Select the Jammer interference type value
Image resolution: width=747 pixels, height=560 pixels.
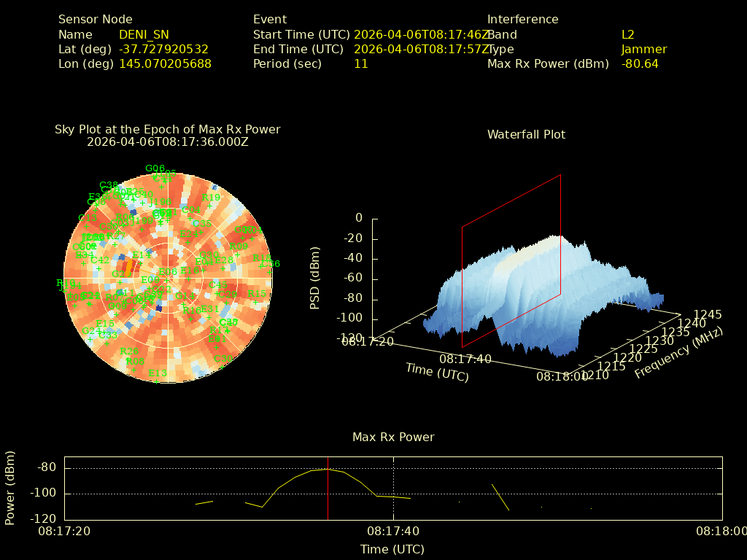(x=643, y=50)
